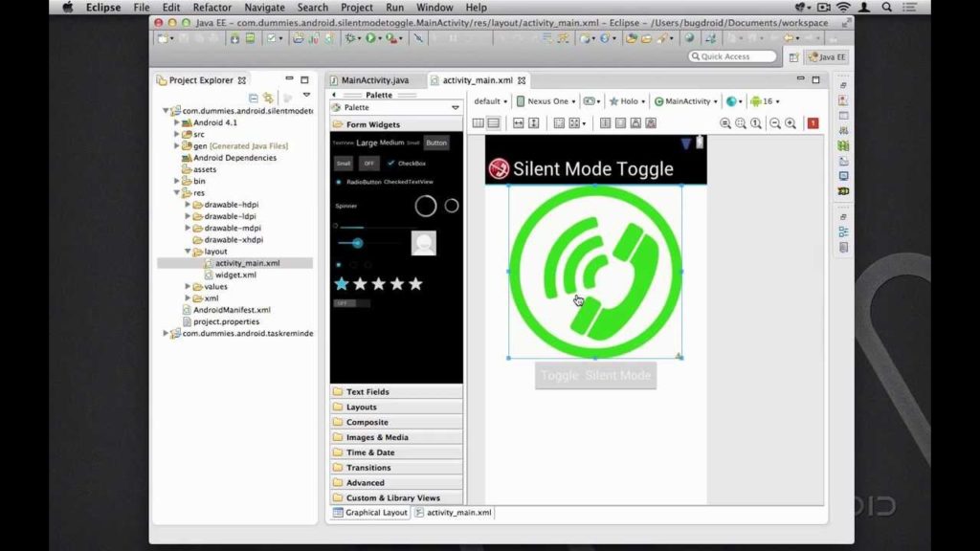Click the Button widget in palette
Screen dimensions: 980x551
pos(436,143)
